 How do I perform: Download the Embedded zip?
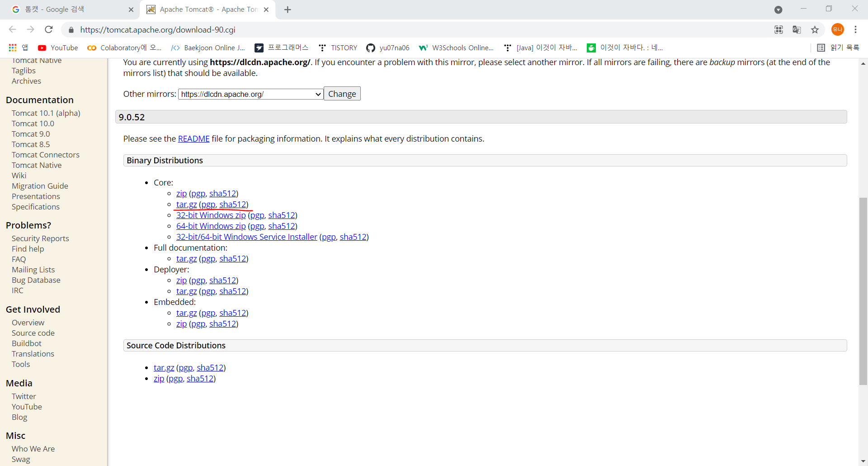pyautogui.click(x=181, y=324)
